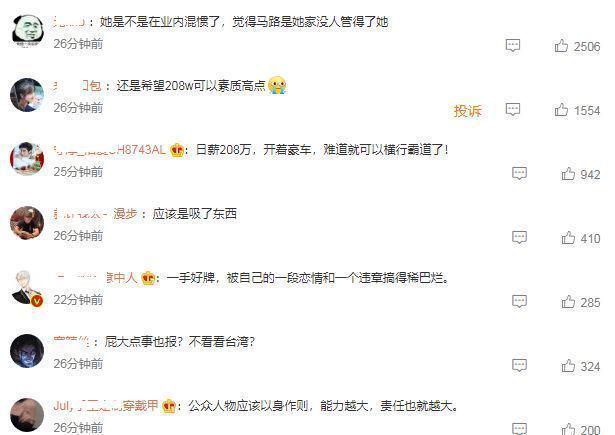Screen dimensions: 615x435
Task: Open profile of username ending 漫步
Action: click(x=95, y=214)
